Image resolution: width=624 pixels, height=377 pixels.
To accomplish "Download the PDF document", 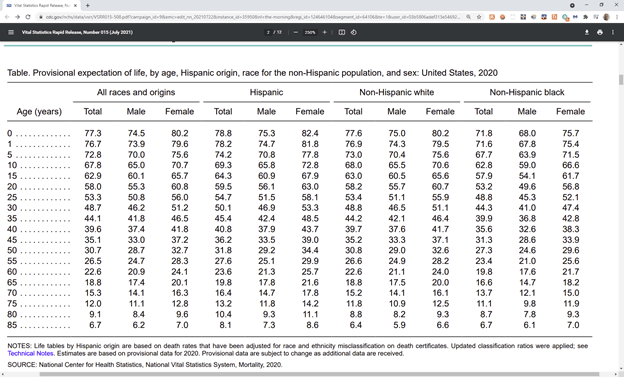I will 587,32.
